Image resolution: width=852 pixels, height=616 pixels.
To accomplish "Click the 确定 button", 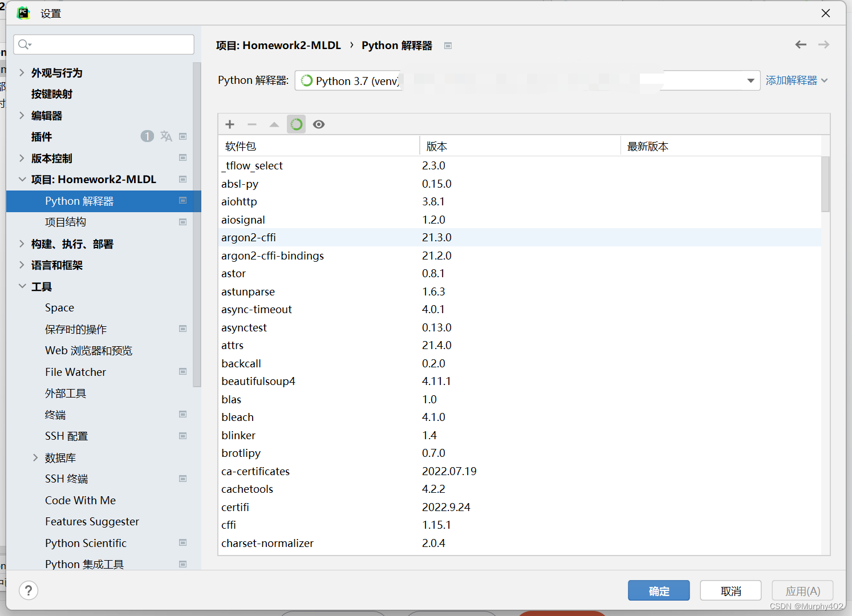I will pyautogui.click(x=659, y=591).
